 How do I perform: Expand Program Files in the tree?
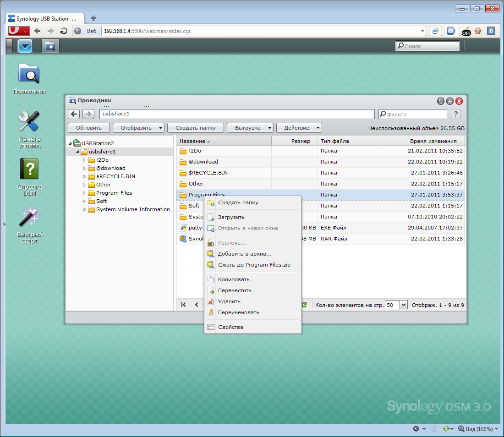tap(85, 193)
